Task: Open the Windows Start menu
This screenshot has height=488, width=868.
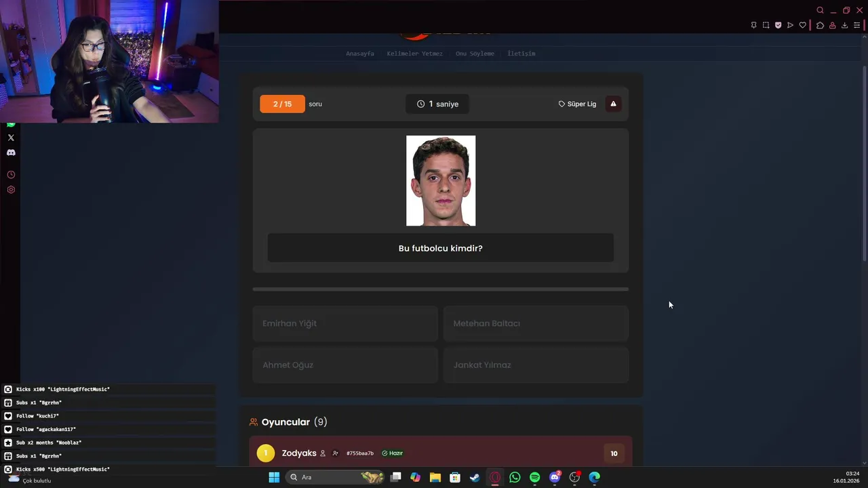Action: [274, 477]
